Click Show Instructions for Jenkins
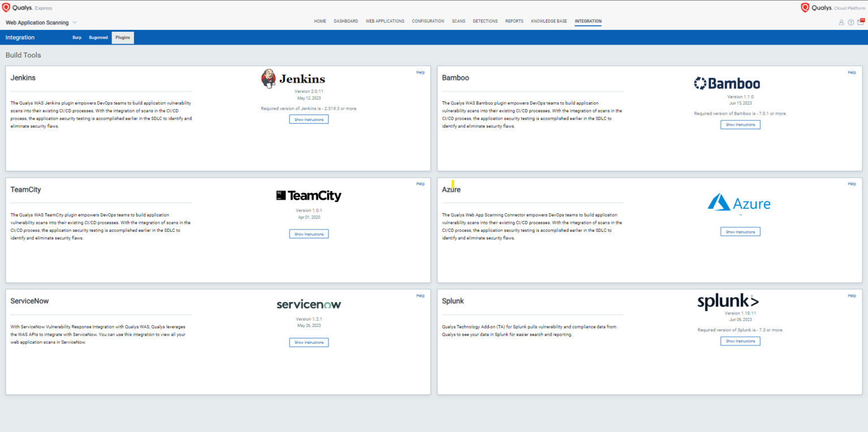 (309, 119)
